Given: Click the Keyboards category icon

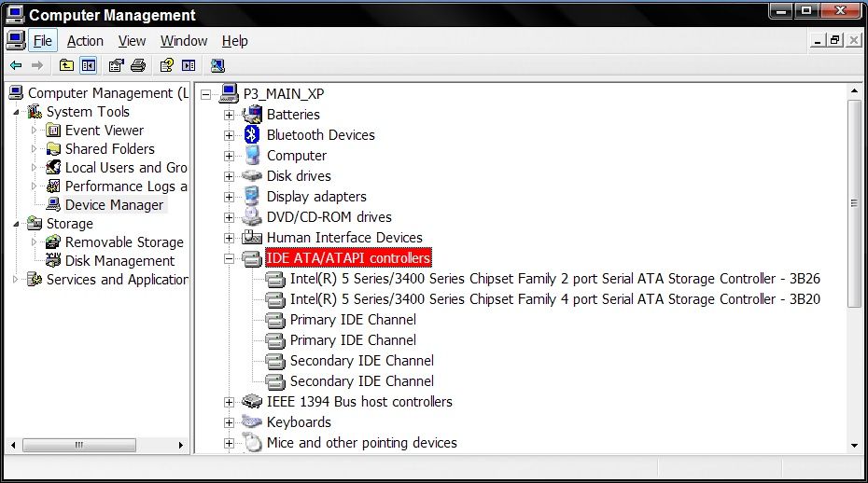Looking at the screenshot, I should click(x=252, y=422).
